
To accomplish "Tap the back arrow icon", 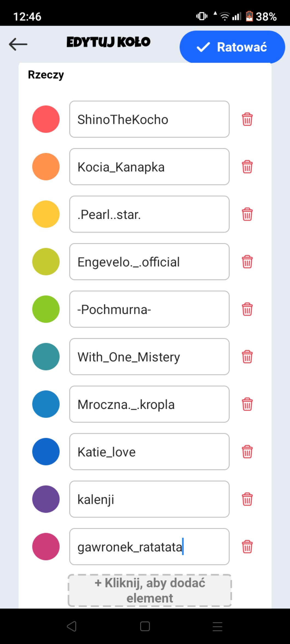I will [x=18, y=44].
